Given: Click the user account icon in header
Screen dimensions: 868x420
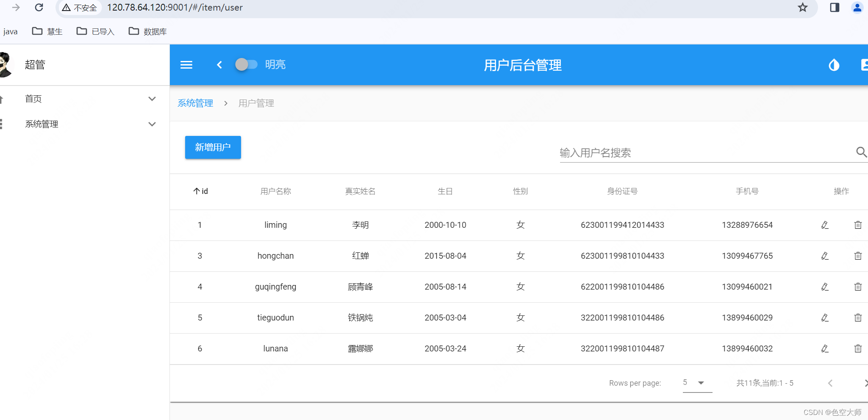Looking at the screenshot, I should click(864, 65).
